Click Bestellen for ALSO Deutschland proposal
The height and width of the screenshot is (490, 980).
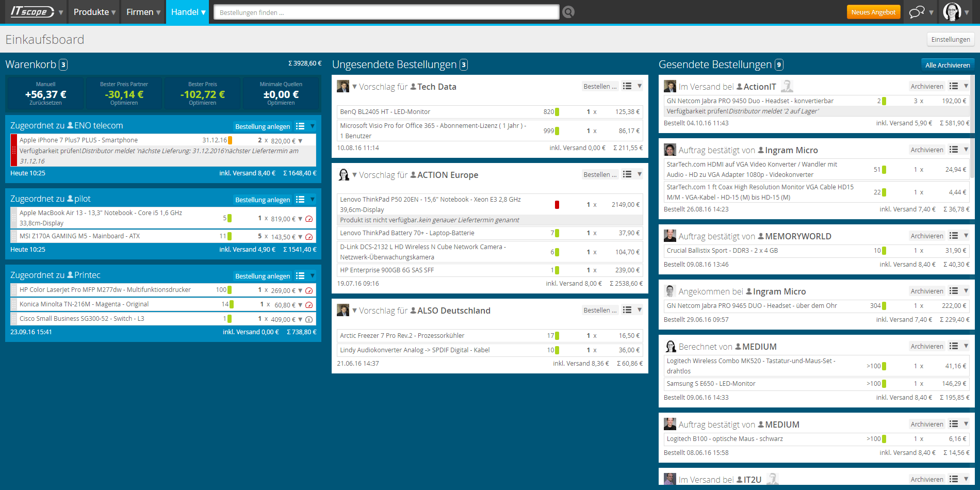tap(600, 310)
